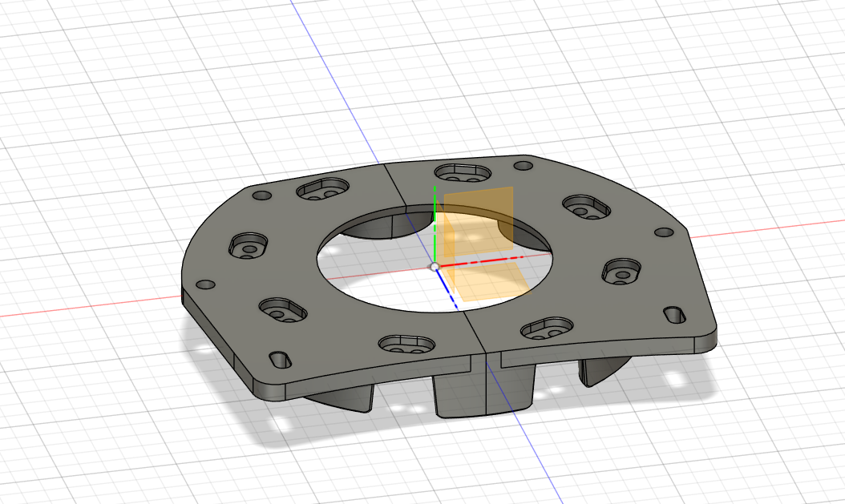Image resolution: width=845 pixels, height=504 pixels.
Task: Pick the large upright orange origin plane
Action: pyautogui.click(x=478, y=222)
